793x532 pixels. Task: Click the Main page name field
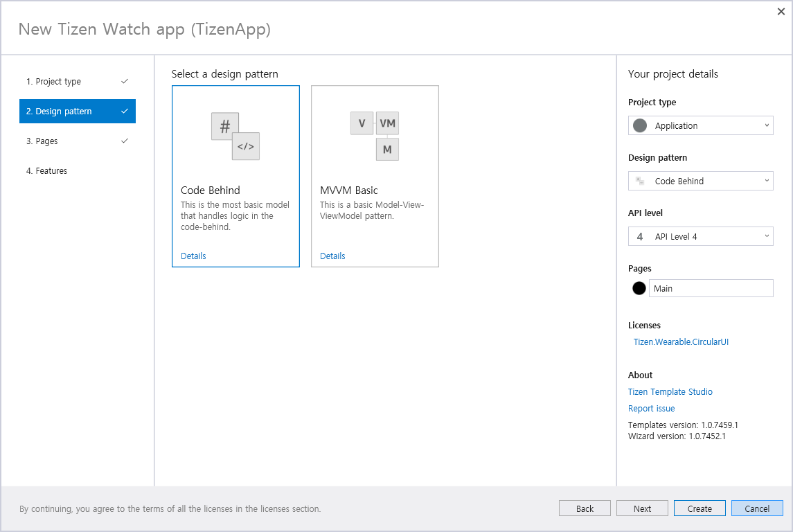pos(711,288)
